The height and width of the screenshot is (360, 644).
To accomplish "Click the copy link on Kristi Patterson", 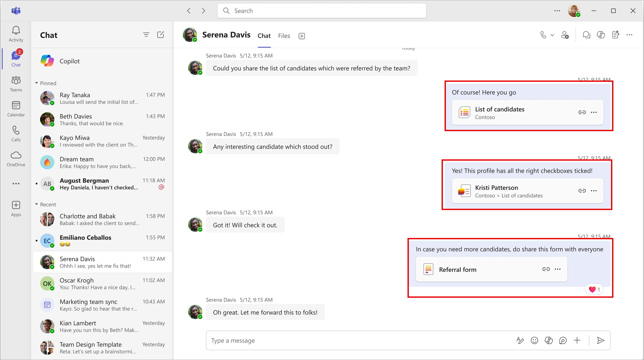I will pos(582,190).
